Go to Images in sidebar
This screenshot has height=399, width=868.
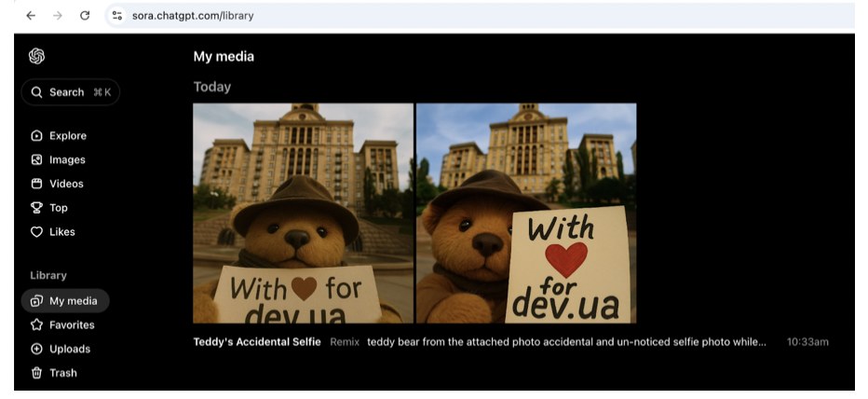[59, 159]
